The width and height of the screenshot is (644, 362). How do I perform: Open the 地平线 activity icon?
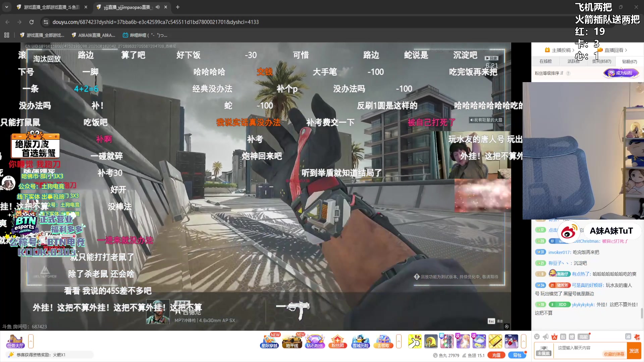point(292,341)
